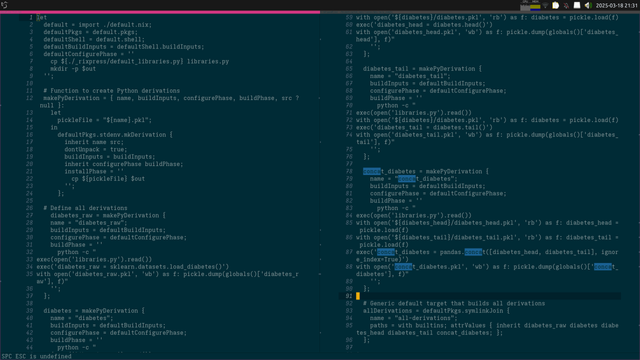Screen dimensions: 640x360
Task: Click 'diabetes_tail = makePyDerivation {' line
Action: tap(422, 69)
